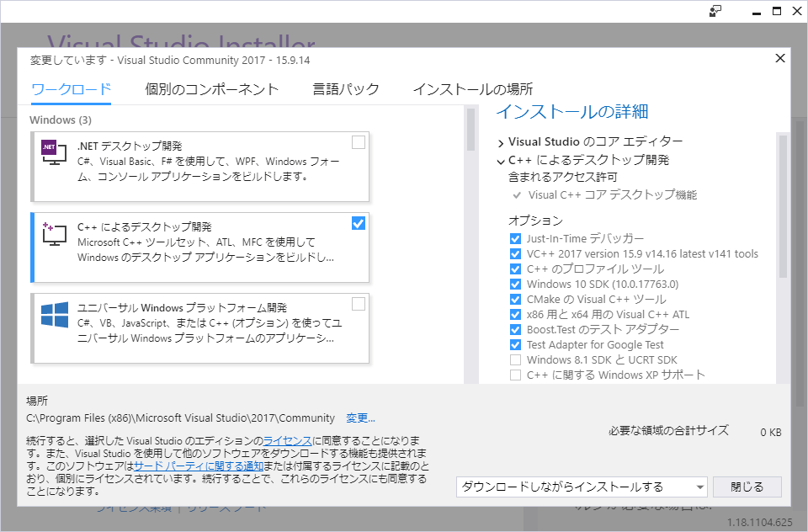808x532 pixels.
Task: Open the サード パーティに関する通知 link
Action: (199, 466)
